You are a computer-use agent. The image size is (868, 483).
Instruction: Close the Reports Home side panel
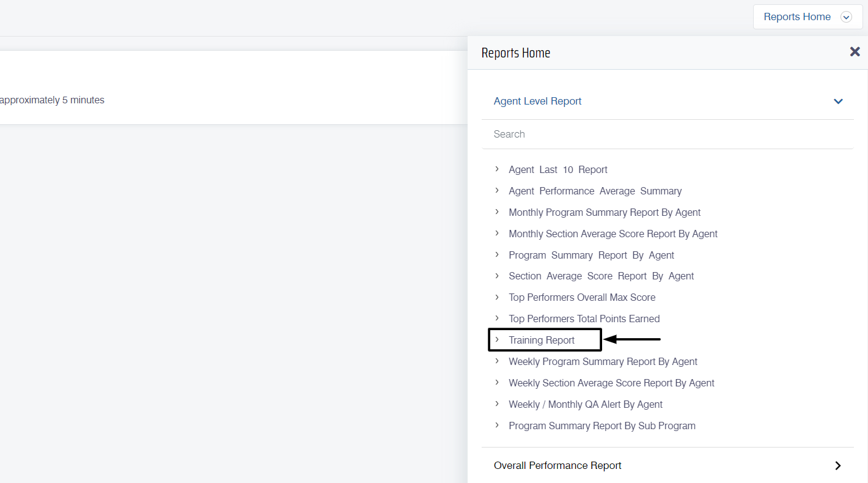(855, 52)
